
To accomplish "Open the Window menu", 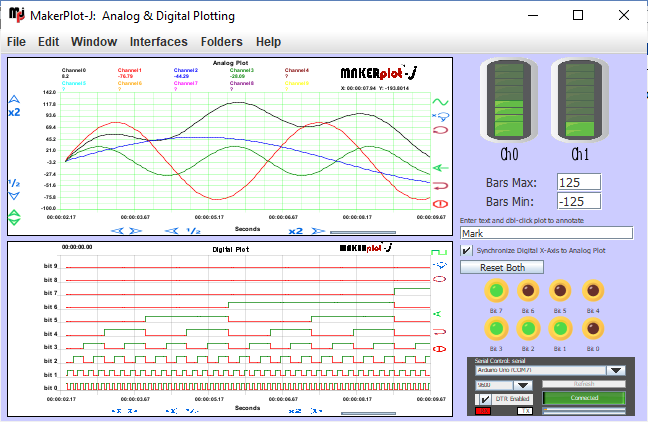I will click(94, 42).
